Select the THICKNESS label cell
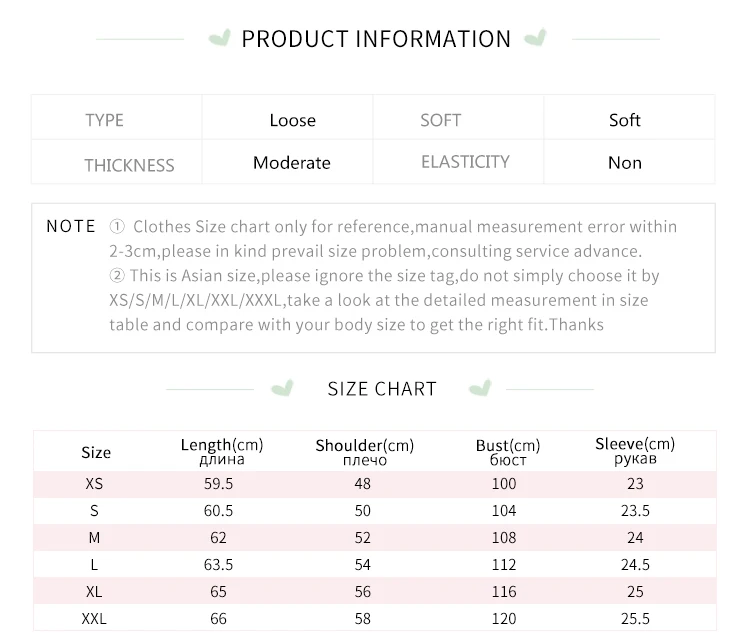This screenshot has height=642, width=750. 129,165
